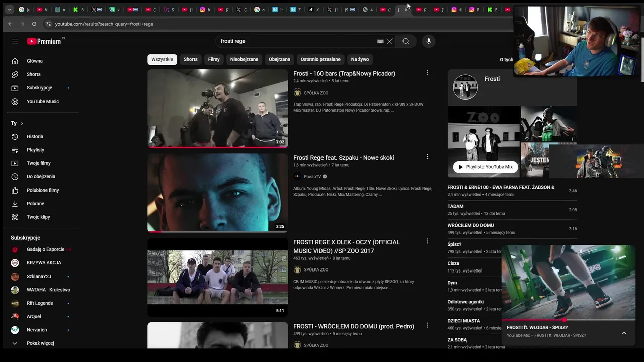
Task: Play TADAM from the Frosti track list
Action: click(512, 210)
